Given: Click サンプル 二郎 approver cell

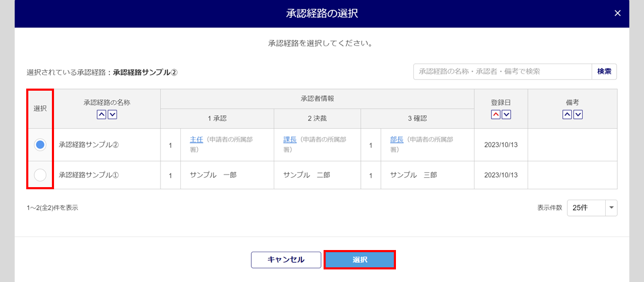Looking at the screenshot, I should (x=317, y=175).
